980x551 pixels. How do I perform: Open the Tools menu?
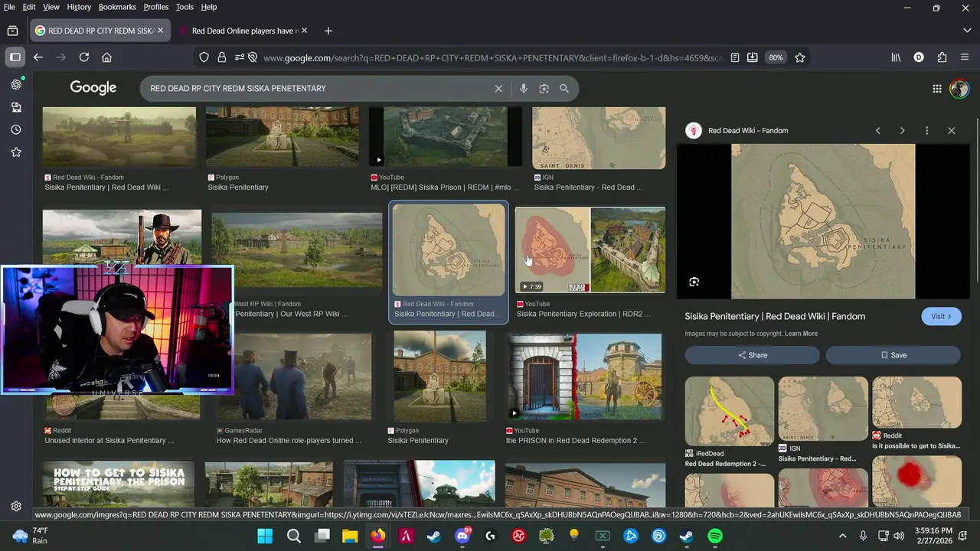coord(185,7)
